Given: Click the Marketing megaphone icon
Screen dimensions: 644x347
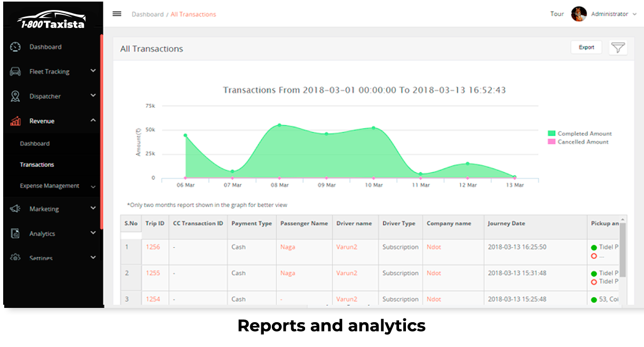Looking at the screenshot, I should (x=15, y=209).
